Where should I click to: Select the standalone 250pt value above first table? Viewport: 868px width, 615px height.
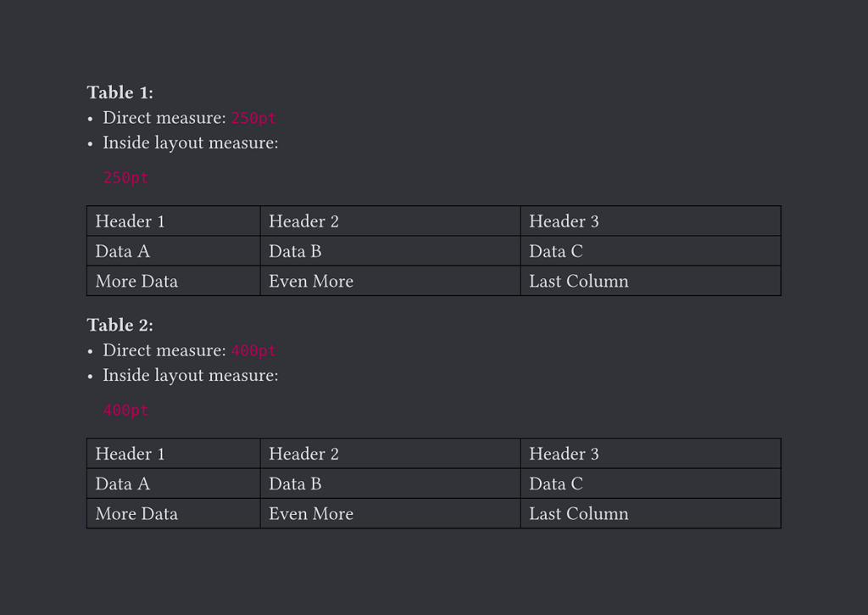(x=125, y=178)
